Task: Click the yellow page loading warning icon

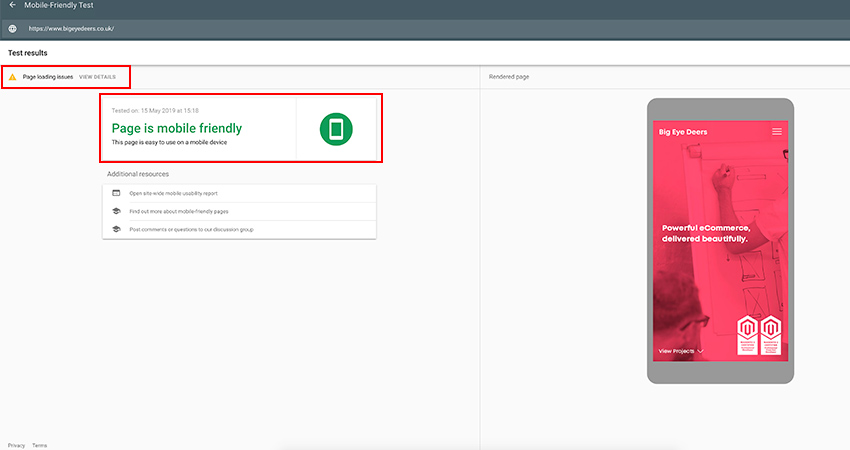Action: pos(12,77)
